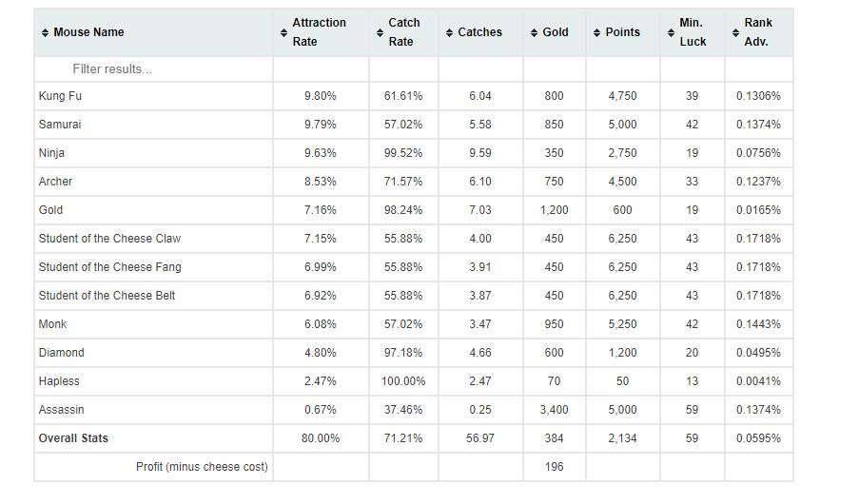Focus the Filter results input field
859x504 pixels.
(x=153, y=69)
